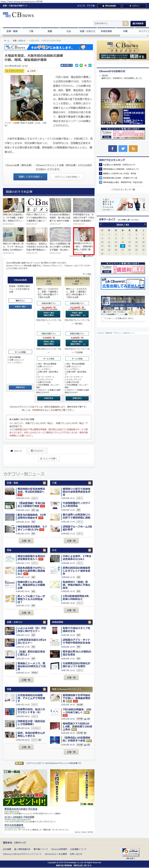
Task: Select date 20 in archive calendar
Action: 123,246
